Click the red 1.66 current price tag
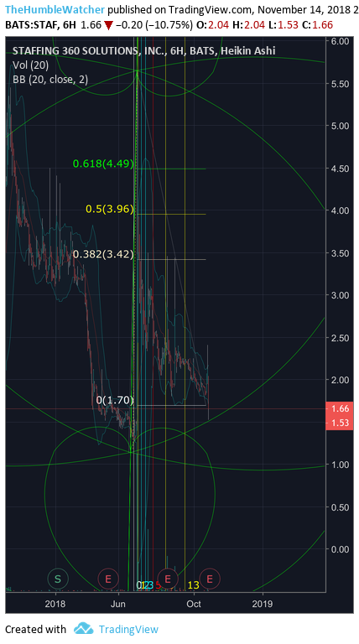Screen dimensions: 359x644 (x=340, y=408)
